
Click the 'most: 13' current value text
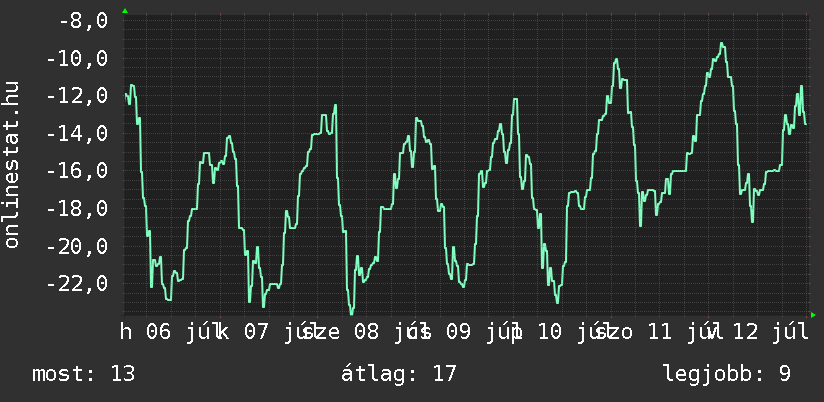pos(84,374)
